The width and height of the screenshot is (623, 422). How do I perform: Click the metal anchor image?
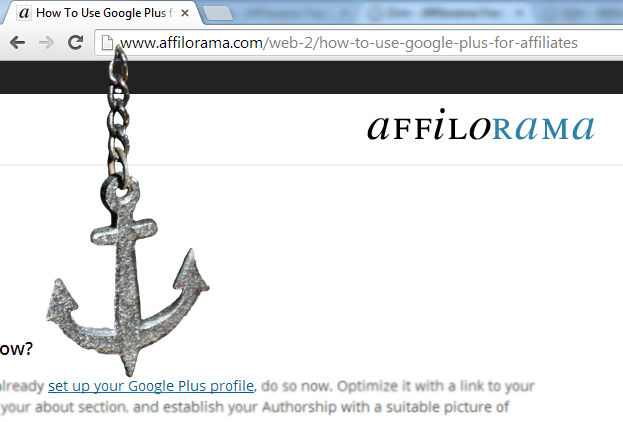(x=128, y=274)
